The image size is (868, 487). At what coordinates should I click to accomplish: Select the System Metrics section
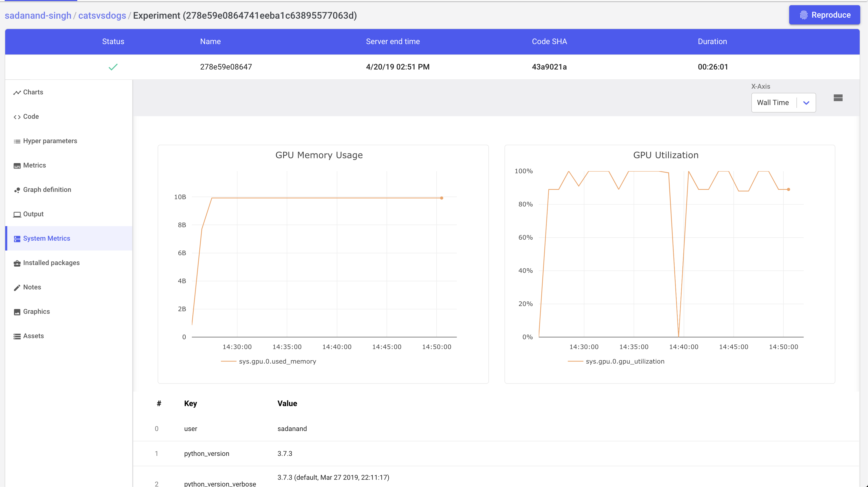click(69, 238)
